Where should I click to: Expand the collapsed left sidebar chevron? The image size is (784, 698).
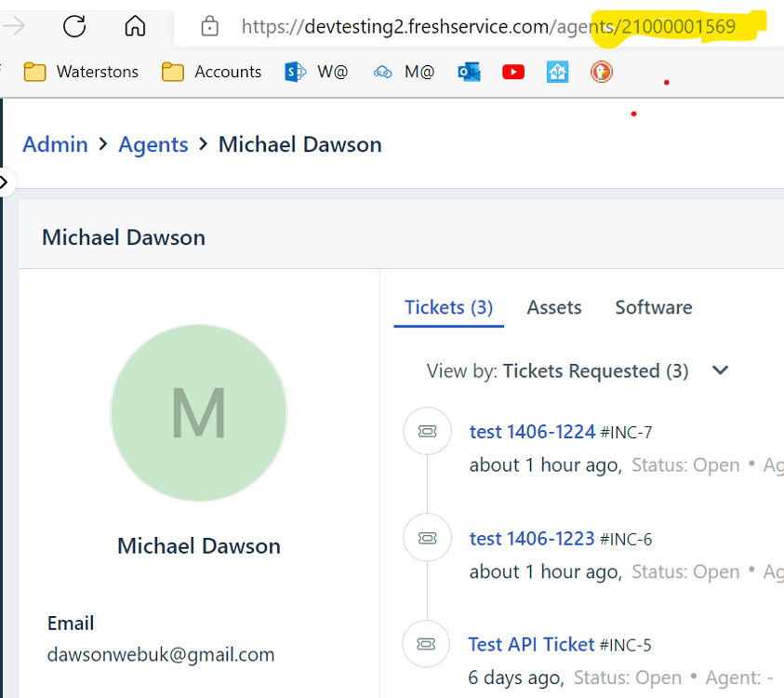(7, 182)
